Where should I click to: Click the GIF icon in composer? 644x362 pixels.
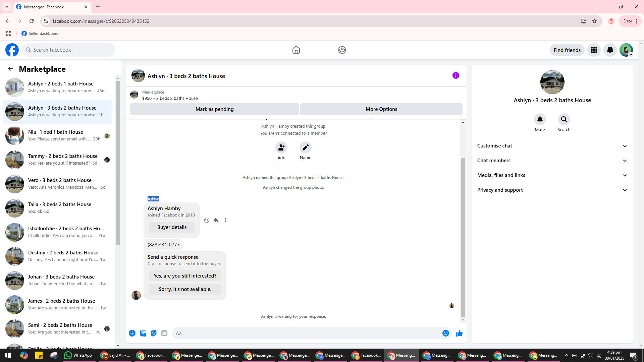pos(164,333)
